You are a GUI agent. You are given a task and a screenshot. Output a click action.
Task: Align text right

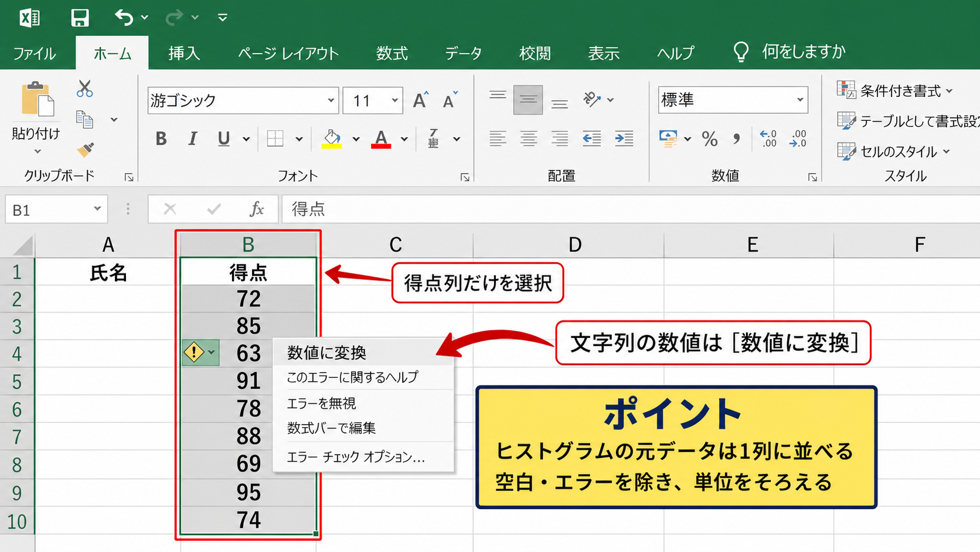[560, 138]
